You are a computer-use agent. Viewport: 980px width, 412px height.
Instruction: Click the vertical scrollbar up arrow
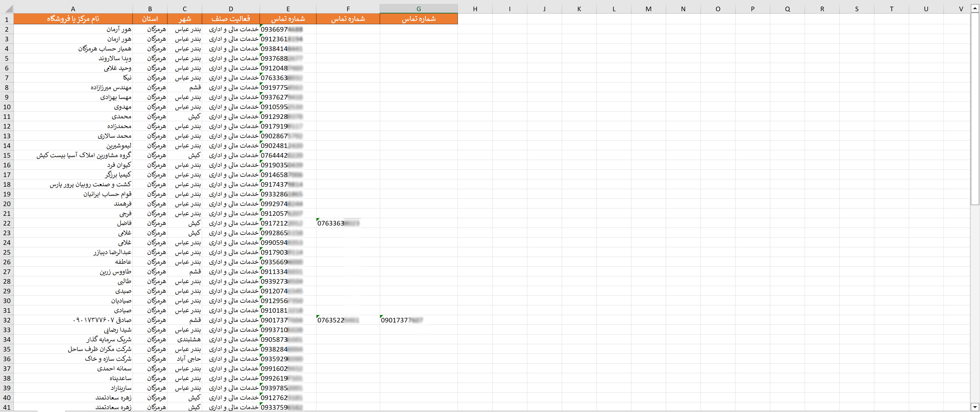point(975,9)
